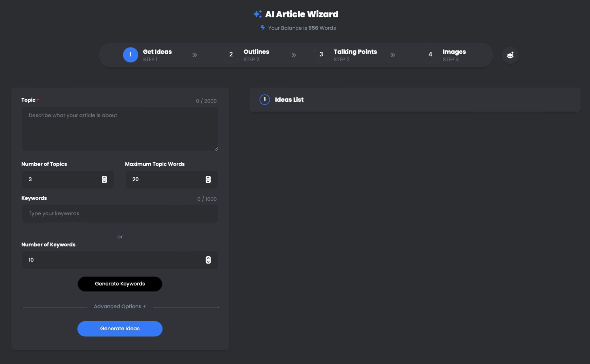Click the sparkle icon beside AI Article Wizard title
Image resolution: width=590 pixels, height=364 pixels.
(x=258, y=14)
